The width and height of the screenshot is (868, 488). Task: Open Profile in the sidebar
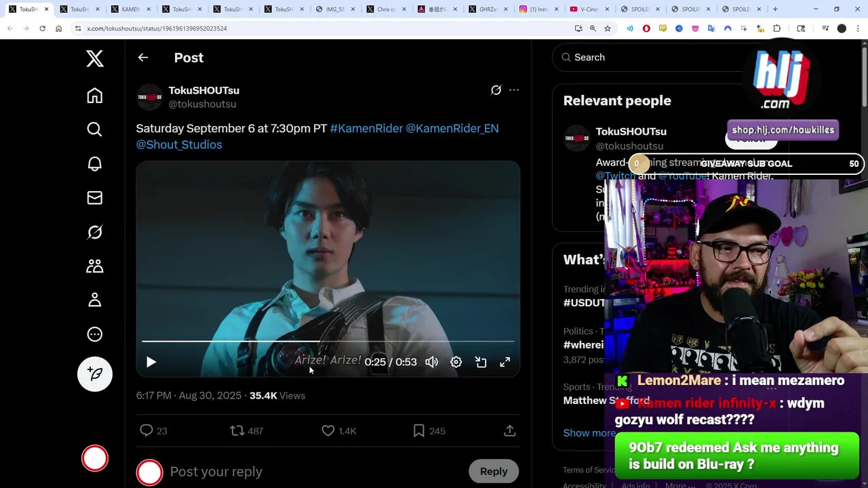(x=95, y=300)
